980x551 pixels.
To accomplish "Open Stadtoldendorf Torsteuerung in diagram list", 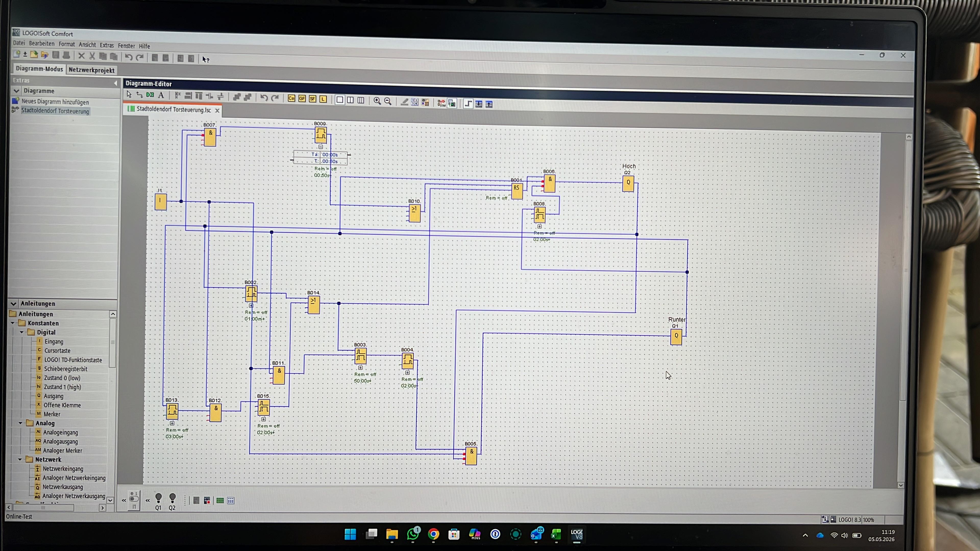I will point(55,111).
